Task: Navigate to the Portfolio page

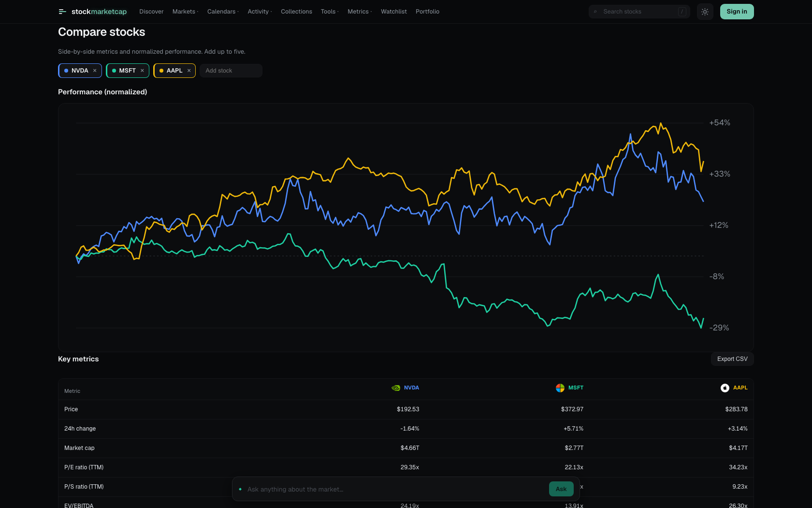Action: 427,12
